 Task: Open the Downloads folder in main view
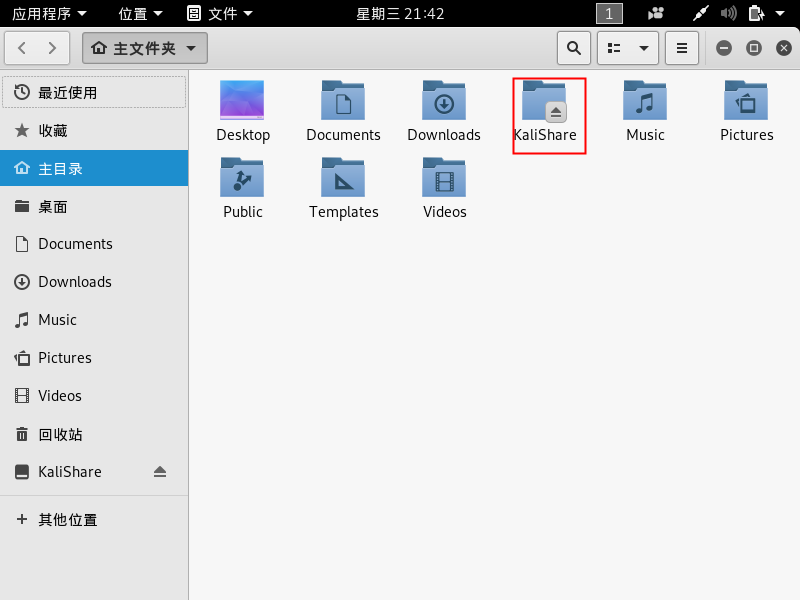[x=444, y=101]
